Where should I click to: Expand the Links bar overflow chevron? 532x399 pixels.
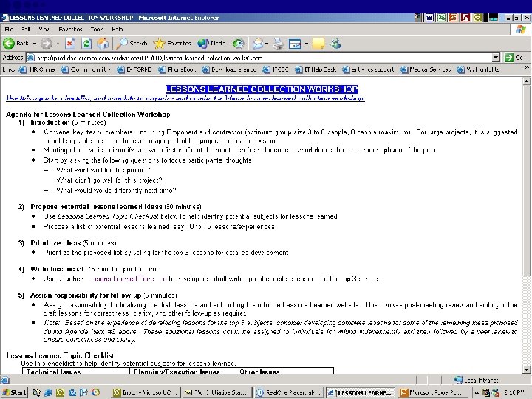[x=526, y=68]
